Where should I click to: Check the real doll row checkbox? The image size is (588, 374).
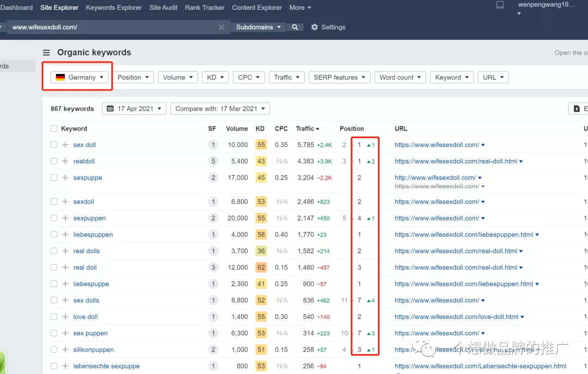[x=54, y=268]
